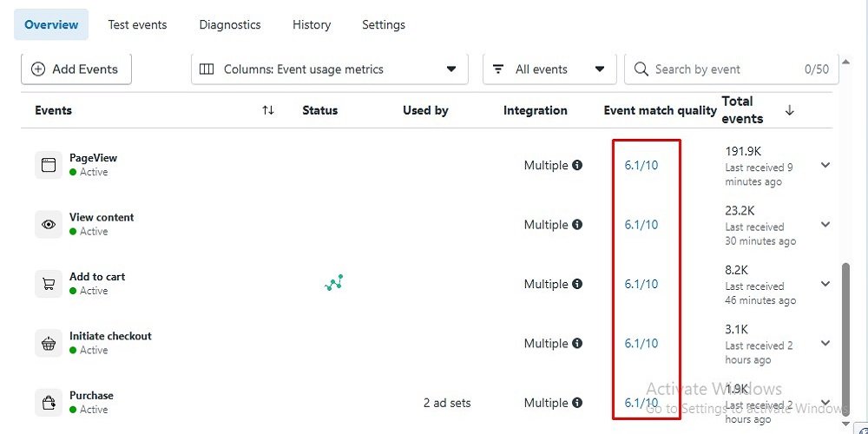This screenshot has height=434, width=868.
Task: Click info icon beside Purchase Multiple integration
Action: (577, 403)
